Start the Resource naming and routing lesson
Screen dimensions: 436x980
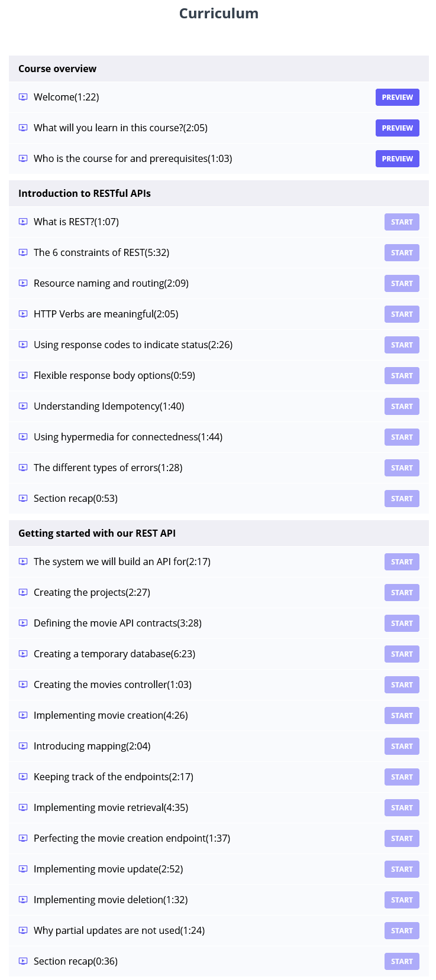(x=402, y=284)
